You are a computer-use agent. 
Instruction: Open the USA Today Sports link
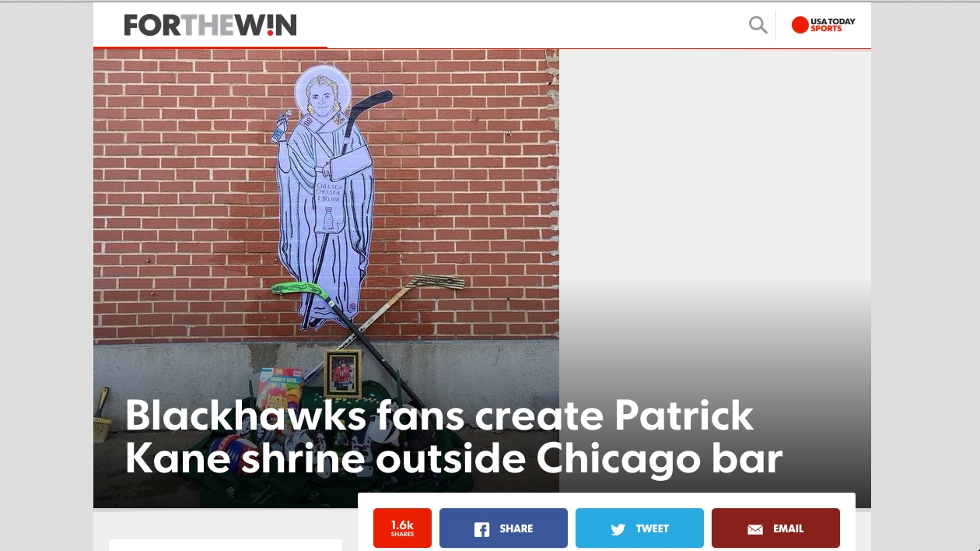pos(823,25)
